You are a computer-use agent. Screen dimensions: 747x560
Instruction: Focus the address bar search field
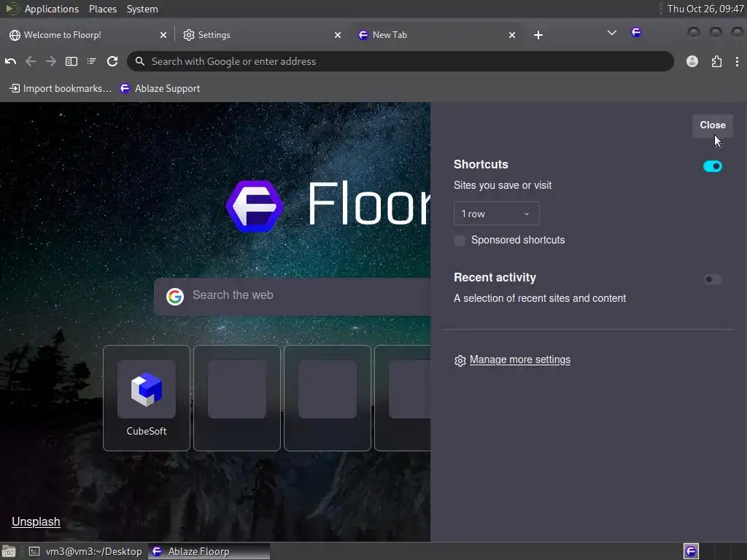point(400,61)
